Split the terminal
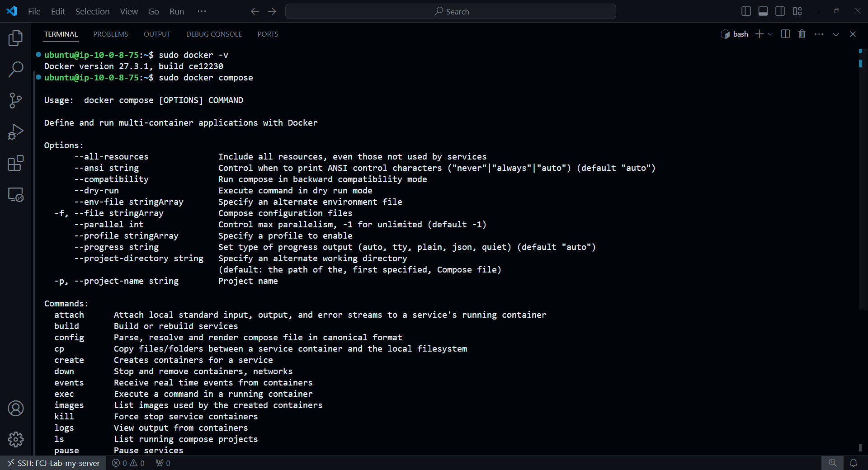 pyautogui.click(x=785, y=34)
